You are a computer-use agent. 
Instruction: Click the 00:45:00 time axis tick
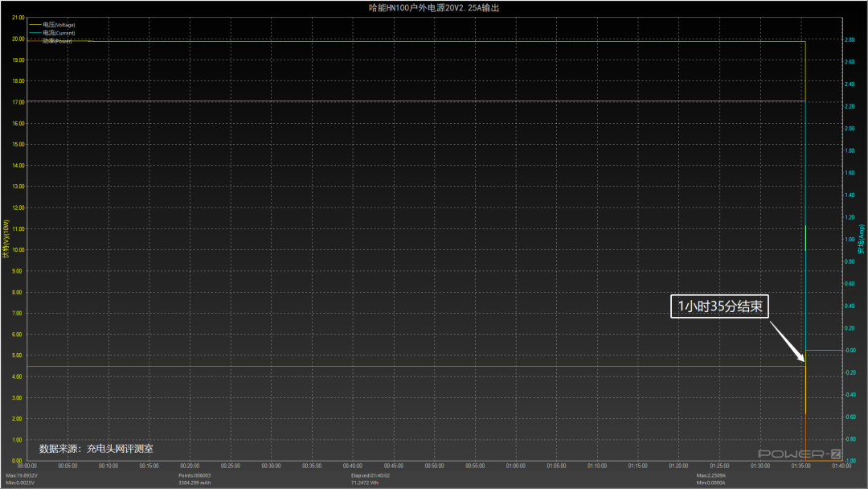[x=394, y=466]
